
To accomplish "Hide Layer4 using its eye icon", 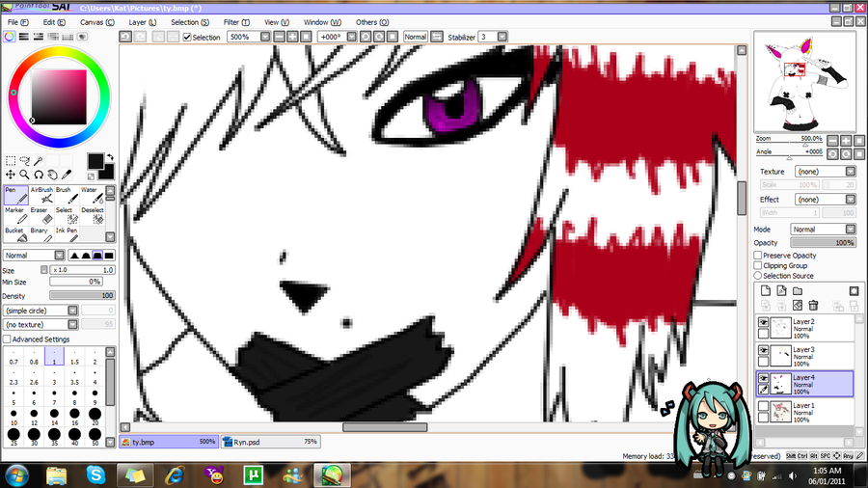I will tap(764, 378).
